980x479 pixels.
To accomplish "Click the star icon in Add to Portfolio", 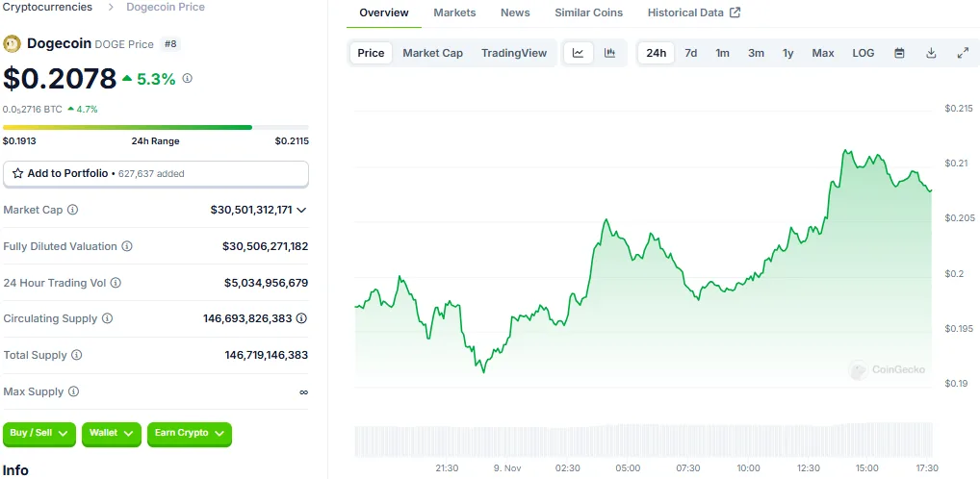I will [x=18, y=174].
